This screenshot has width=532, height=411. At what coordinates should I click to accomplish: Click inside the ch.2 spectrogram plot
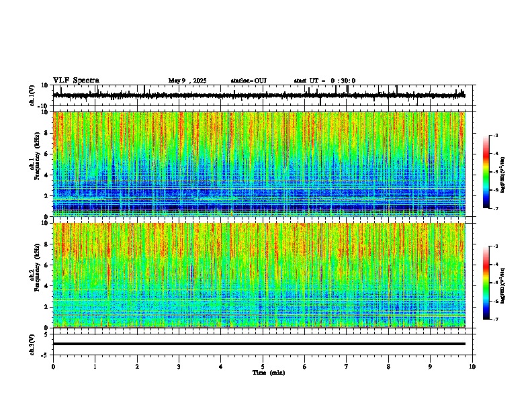[x=259, y=275]
